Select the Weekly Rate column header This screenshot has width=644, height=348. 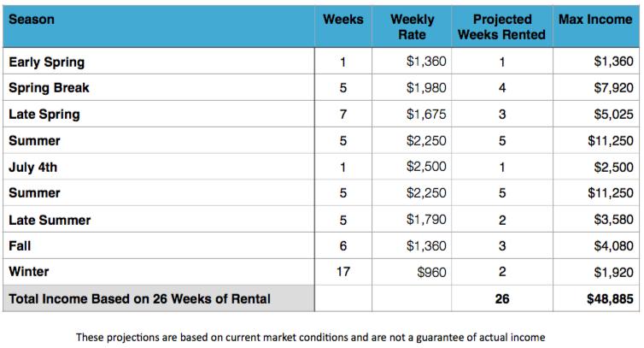(x=412, y=27)
